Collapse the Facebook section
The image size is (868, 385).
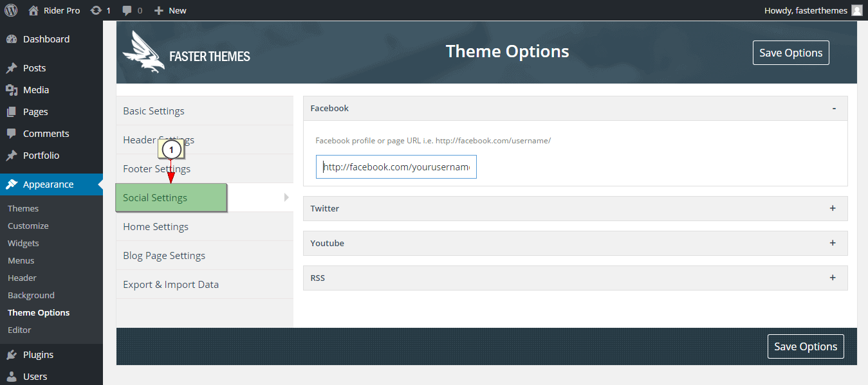834,108
